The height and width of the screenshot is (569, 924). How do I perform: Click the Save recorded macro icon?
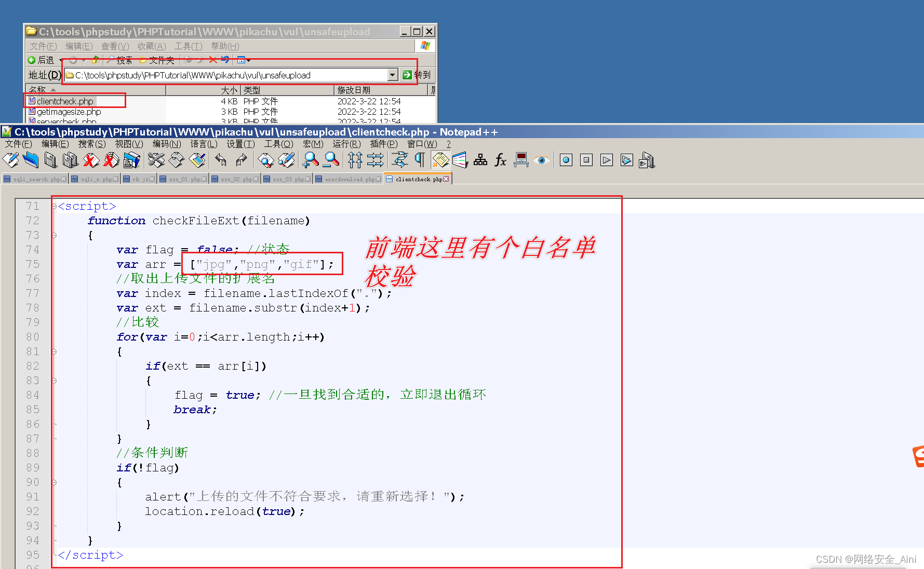click(647, 160)
